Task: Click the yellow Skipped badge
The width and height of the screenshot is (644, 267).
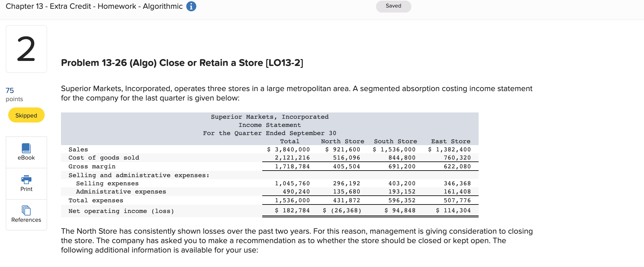Action: pyautogui.click(x=26, y=115)
